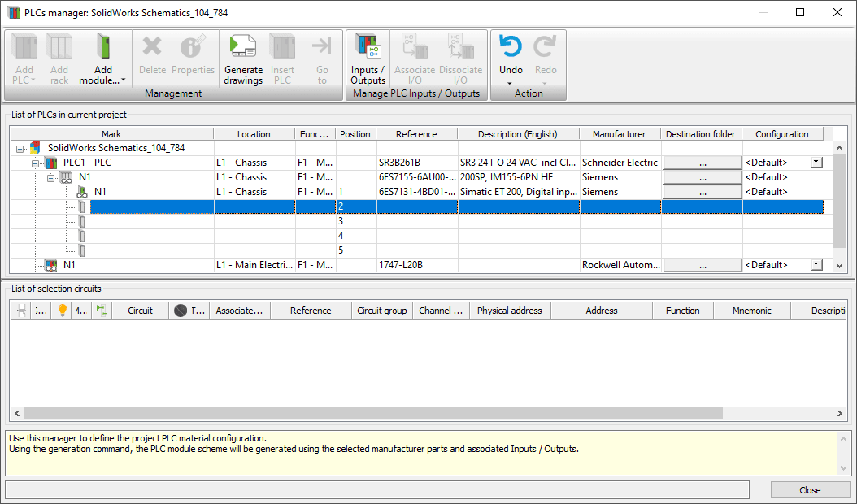Click the slot icon in highlighted position 2 row

pyautogui.click(x=81, y=206)
